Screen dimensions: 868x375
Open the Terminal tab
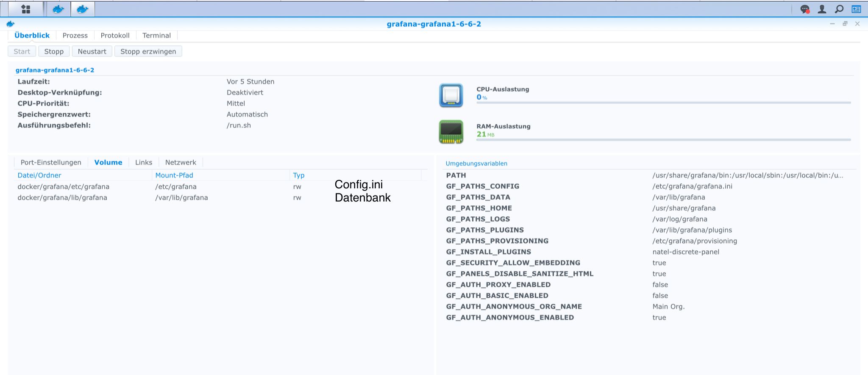tap(156, 36)
